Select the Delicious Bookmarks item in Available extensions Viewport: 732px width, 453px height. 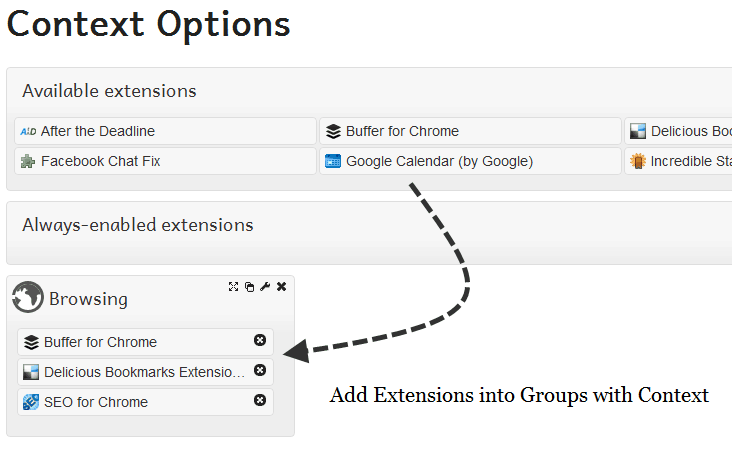pyautogui.click(x=680, y=131)
